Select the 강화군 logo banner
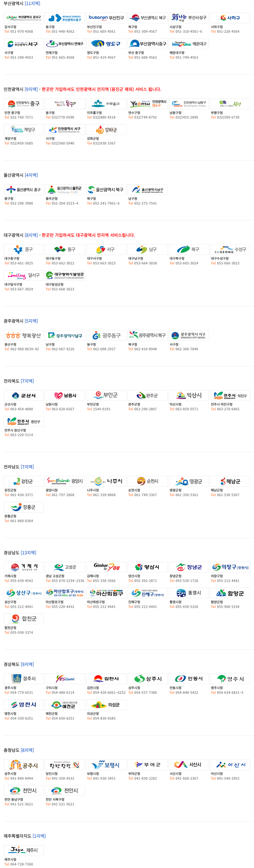 pyautogui.click(x=106, y=130)
